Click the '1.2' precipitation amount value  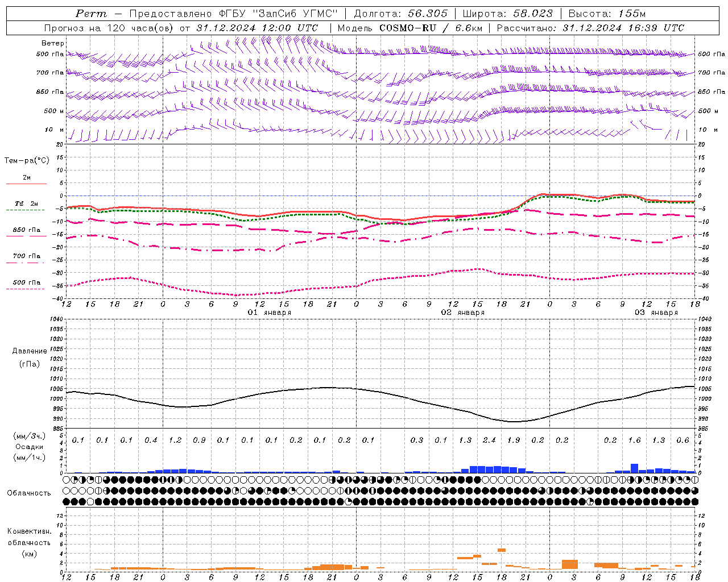coord(175,440)
